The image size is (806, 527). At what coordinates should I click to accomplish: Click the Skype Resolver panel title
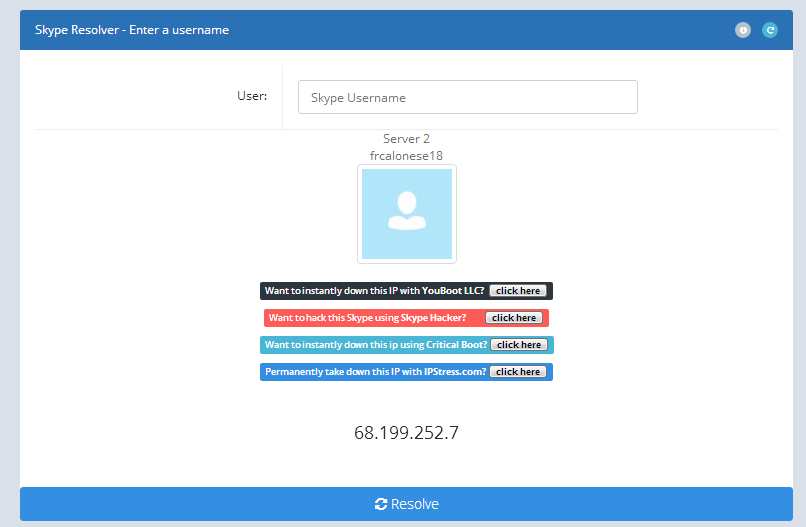132,30
